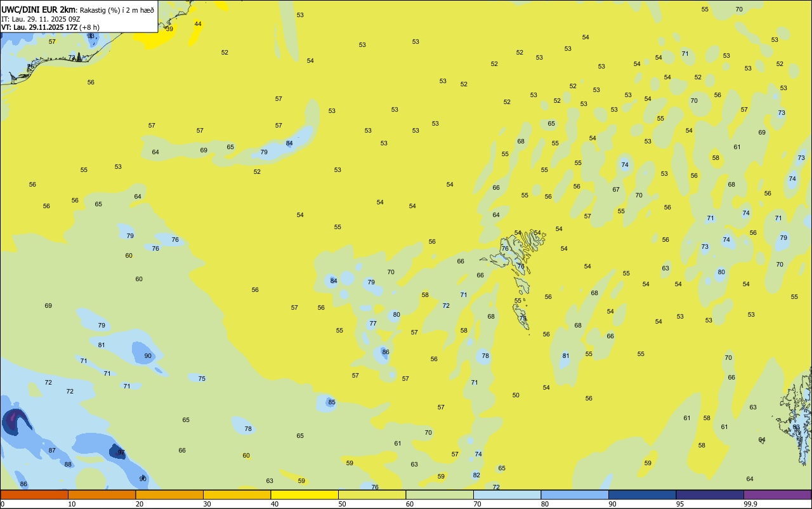Choose the 60–70 light green legend swatch

tap(440, 494)
